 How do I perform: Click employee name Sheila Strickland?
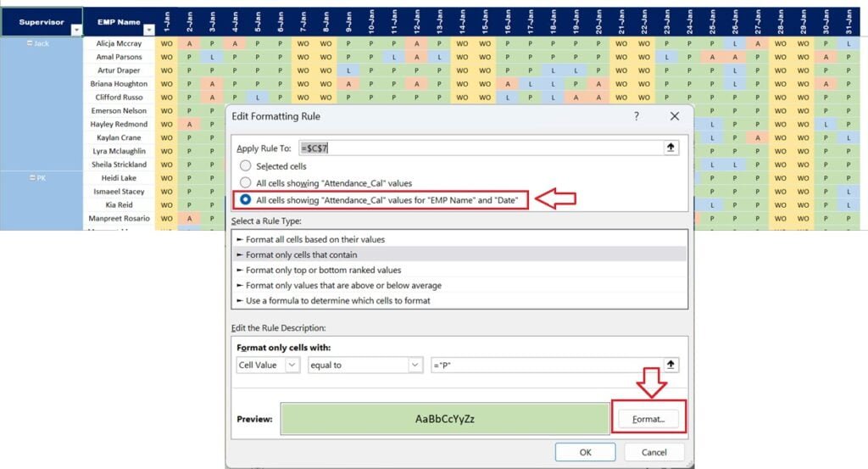tap(119, 165)
